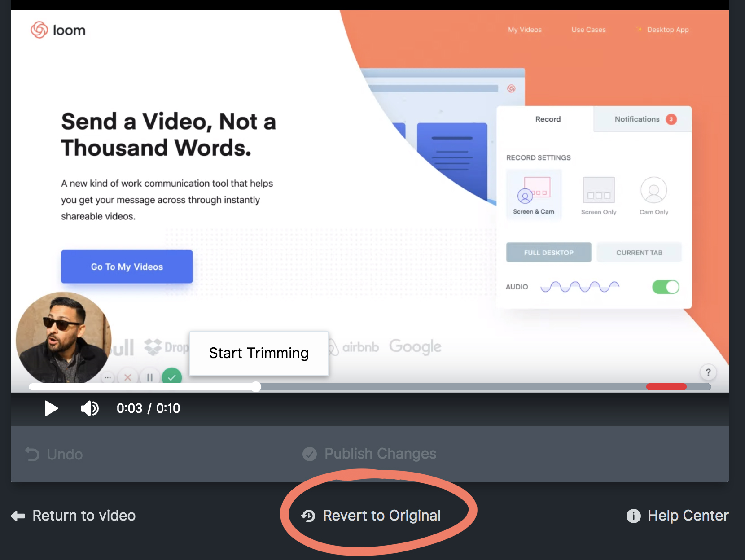Select the Screen & Cam recording mode
Screen dimensions: 745x560
pyautogui.click(x=534, y=195)
